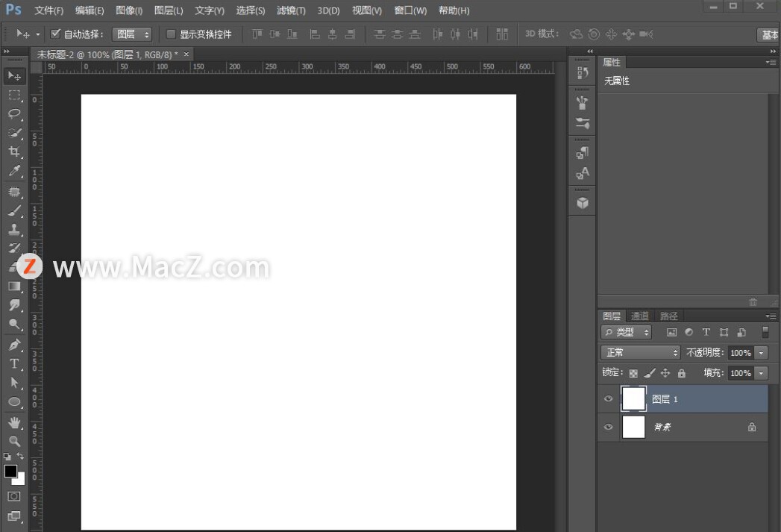This screenshot has height=532, width=781.
Task: Open the 文件(F) menu
Action: click(x=48, y=10)
